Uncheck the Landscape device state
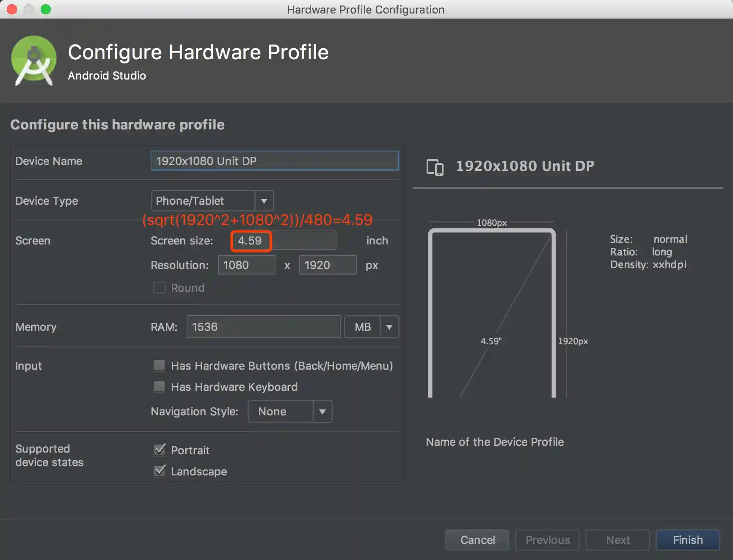The image size is (733, 560). (x=160, y=471)
